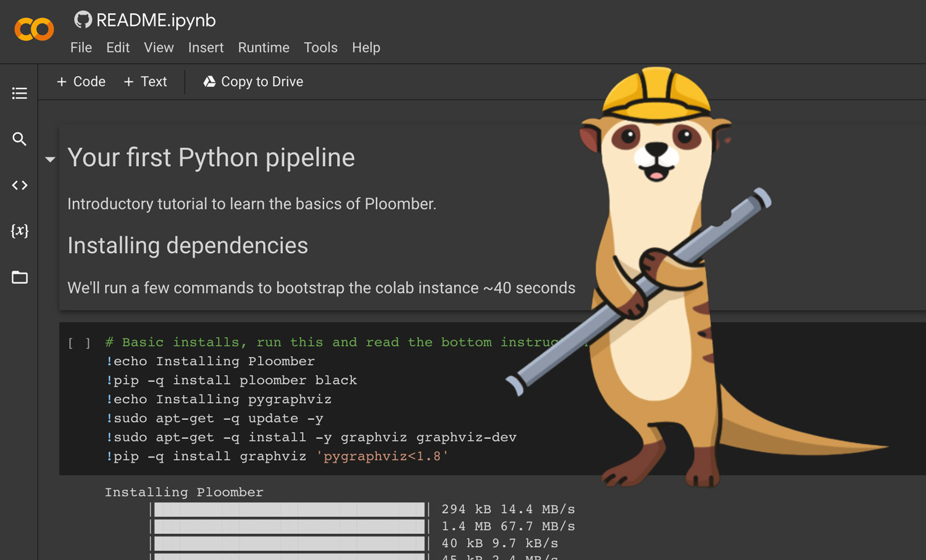Click the '!echo Installing pygraphviz' code line

(219, 399)
